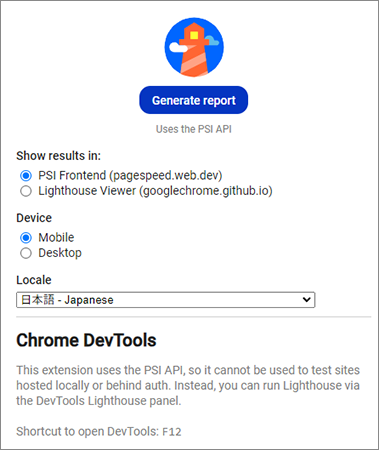Image resolution: width=379 pixels, height=450 pixels.
Task: Choose the Mobile device radio button
Action: coord(26,238)
